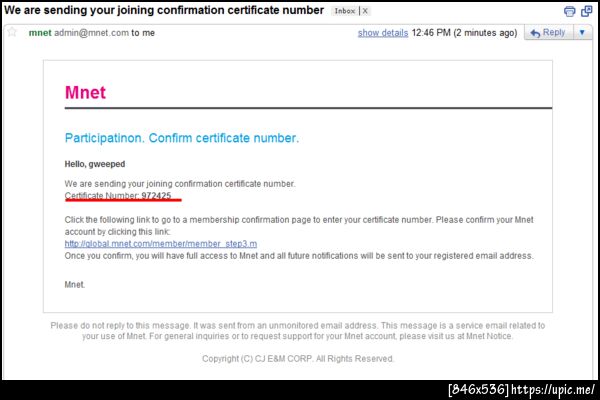
Task: Open the reply options dropdown arrow
Action: 582,33
